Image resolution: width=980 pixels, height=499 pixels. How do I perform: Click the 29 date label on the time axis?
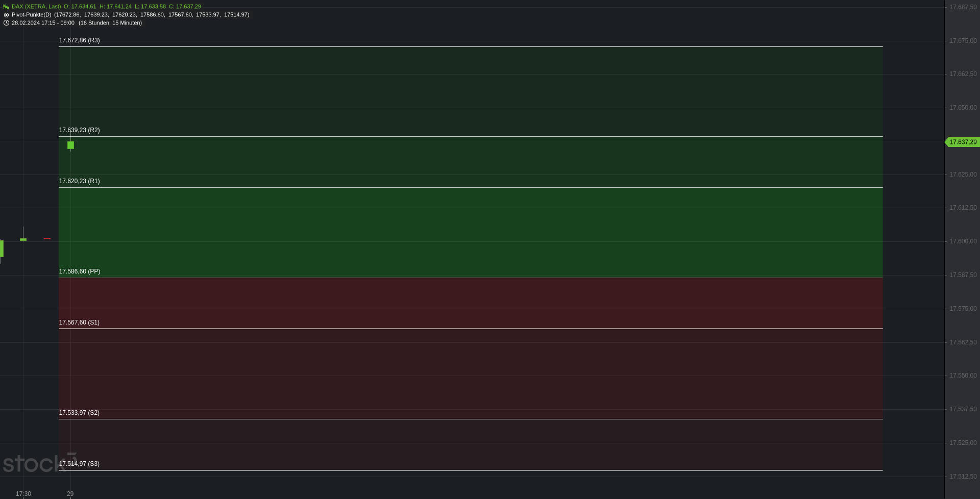click(70, 494)
